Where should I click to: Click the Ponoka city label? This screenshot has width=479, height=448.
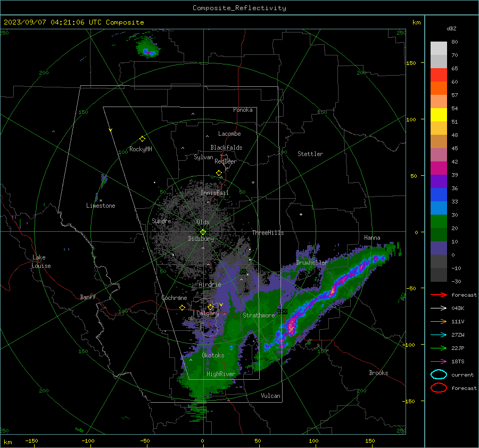pos(243,110)
